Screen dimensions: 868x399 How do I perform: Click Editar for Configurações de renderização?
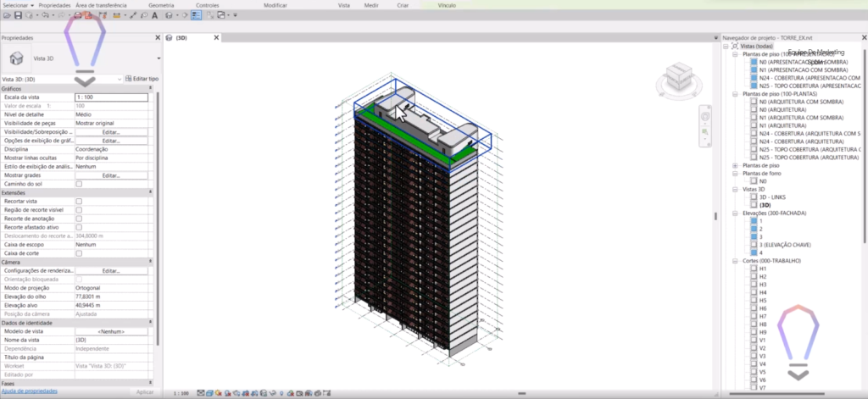tap(111, 270)
